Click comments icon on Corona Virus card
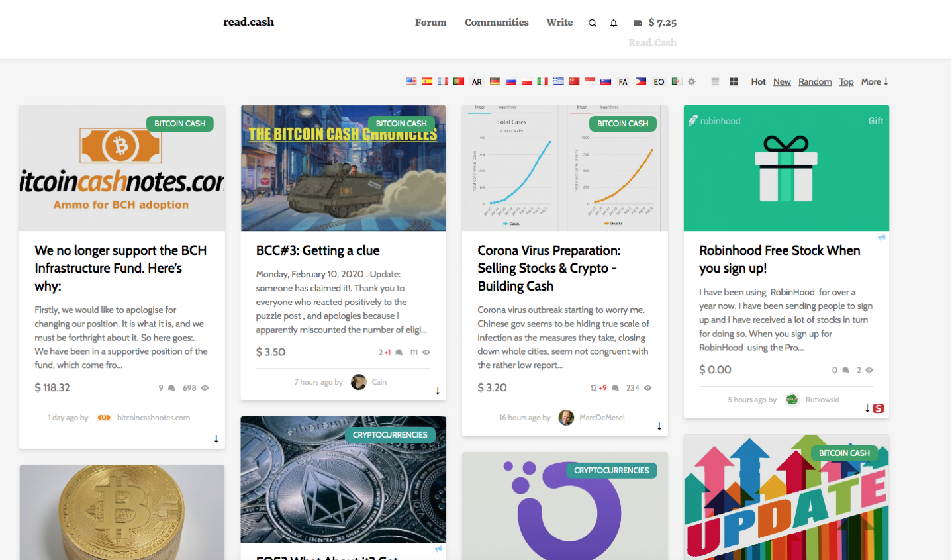This screenshot has height=560, width=952. pyautogui.click(x=616, y=388)
